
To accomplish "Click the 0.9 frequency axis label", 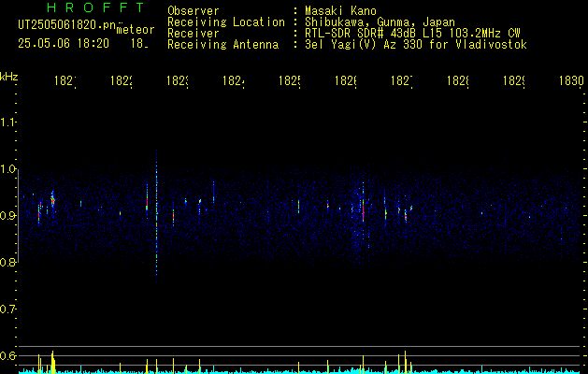I will (x=7, y=215).
